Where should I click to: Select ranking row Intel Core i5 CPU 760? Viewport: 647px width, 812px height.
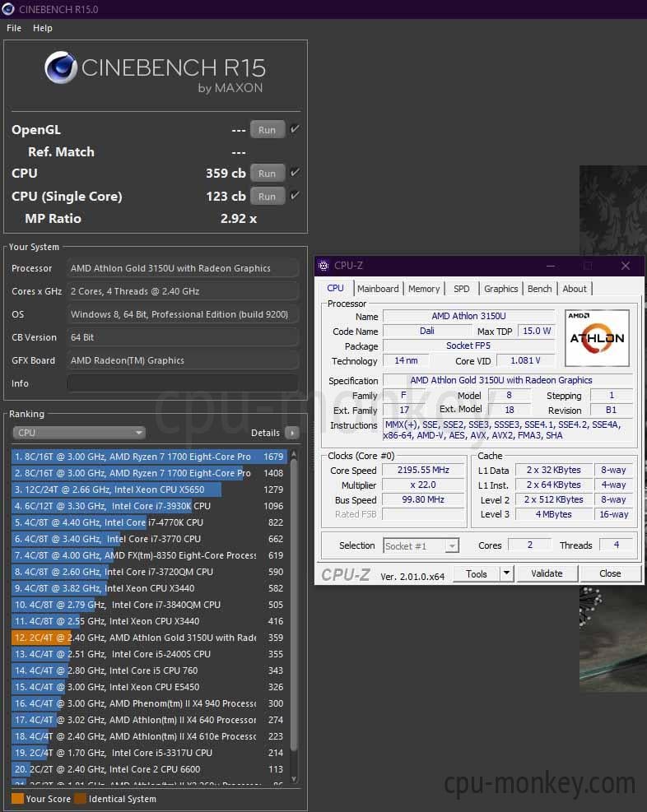click(x=149, y=670)
